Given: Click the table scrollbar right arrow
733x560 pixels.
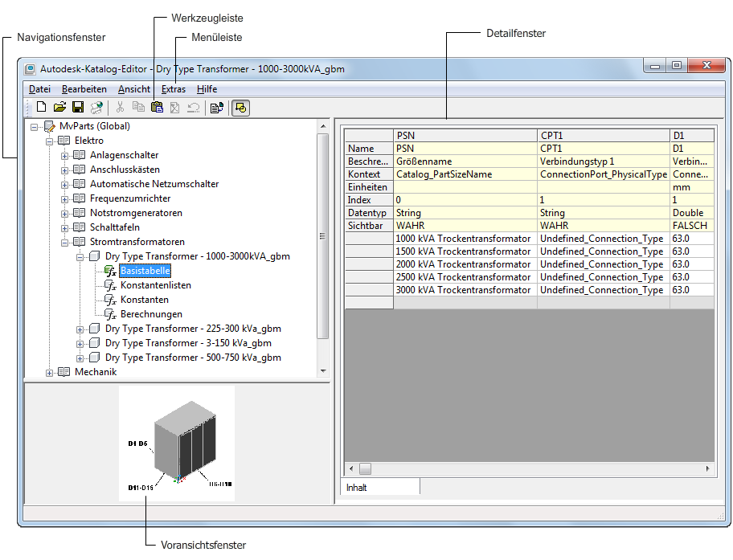Looking at the screenshot, I should click(x=708, y=468).
